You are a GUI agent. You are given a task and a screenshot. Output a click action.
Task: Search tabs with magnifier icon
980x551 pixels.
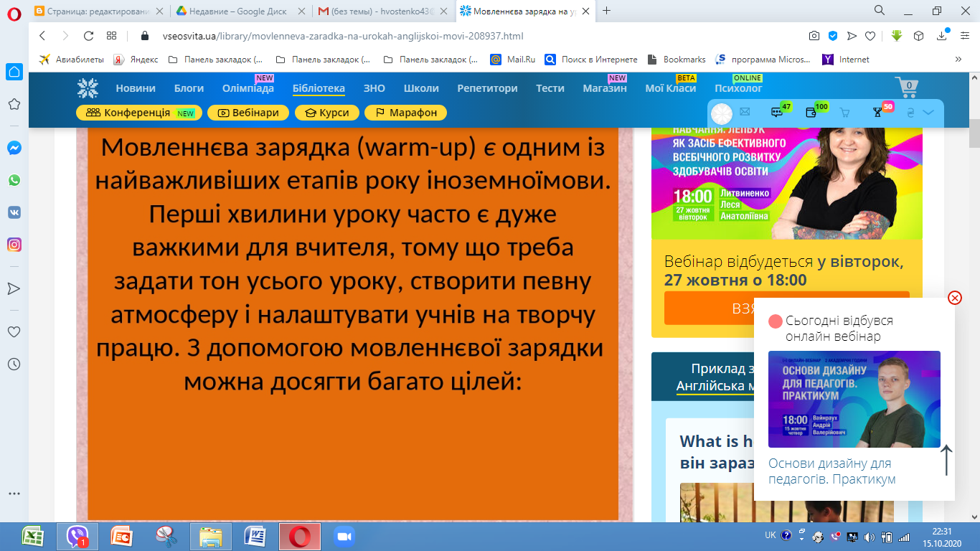879,10
